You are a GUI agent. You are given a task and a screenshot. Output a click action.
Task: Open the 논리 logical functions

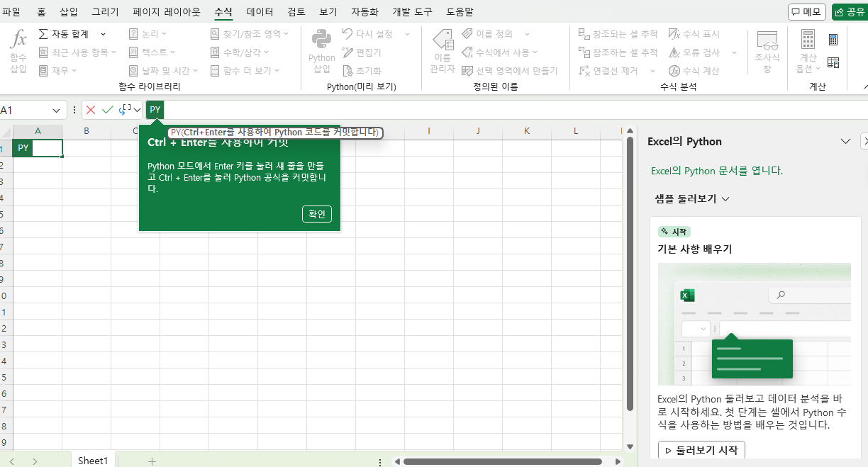(148, 34)
